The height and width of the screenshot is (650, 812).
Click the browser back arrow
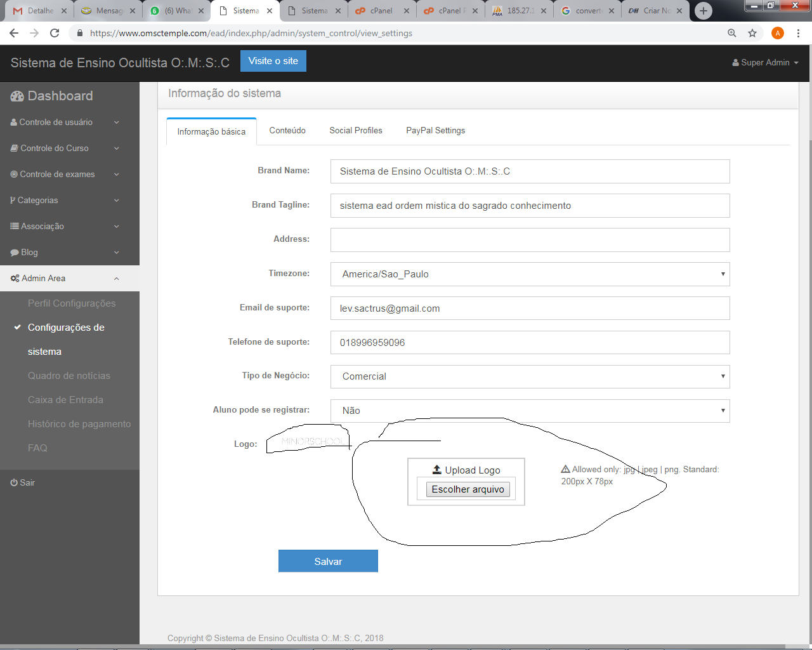pyautogui.click(x=14, y=33)
